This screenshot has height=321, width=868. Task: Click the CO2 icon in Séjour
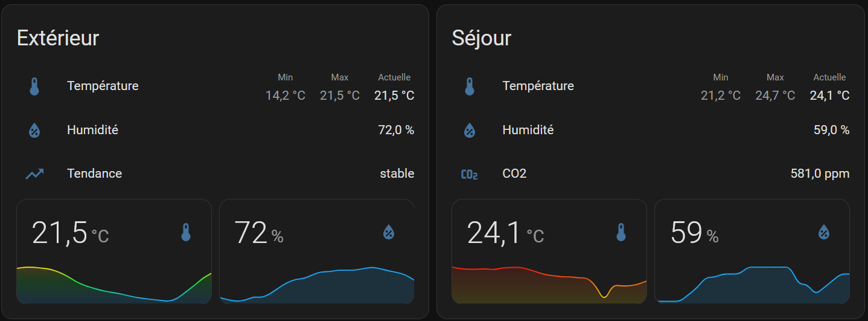(470, 175)
